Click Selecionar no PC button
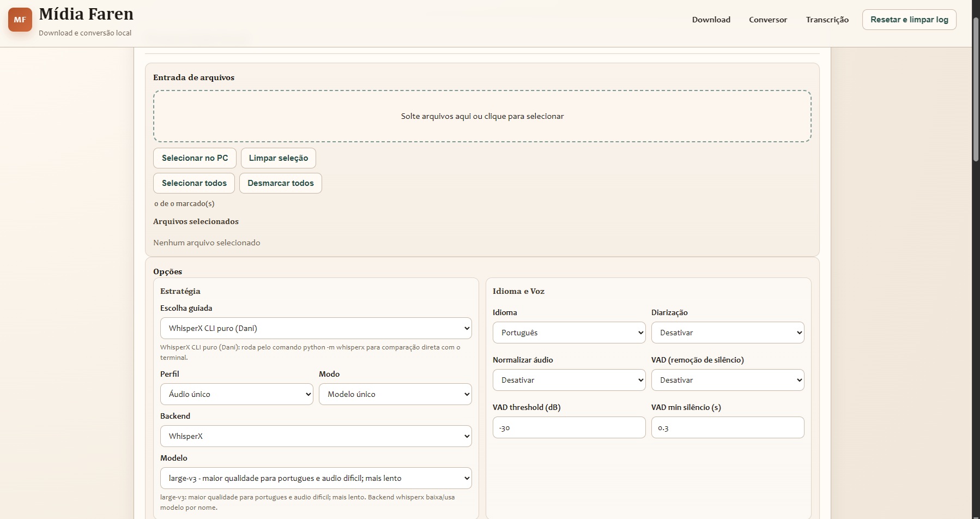The image size is (980, 519). point(195,158)
